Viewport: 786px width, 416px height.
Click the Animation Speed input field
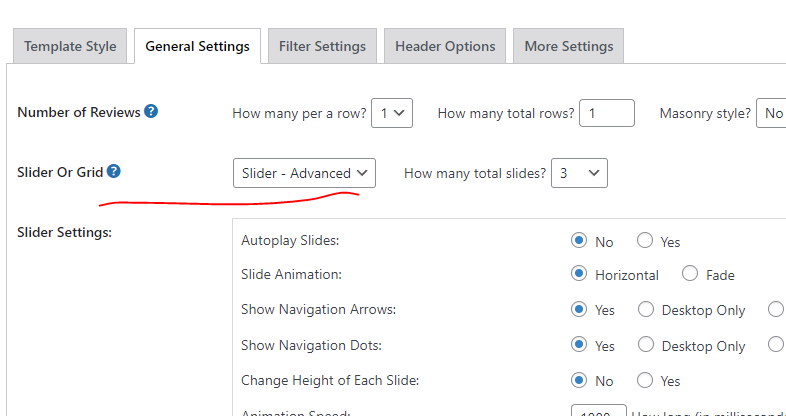click(599, 411)
